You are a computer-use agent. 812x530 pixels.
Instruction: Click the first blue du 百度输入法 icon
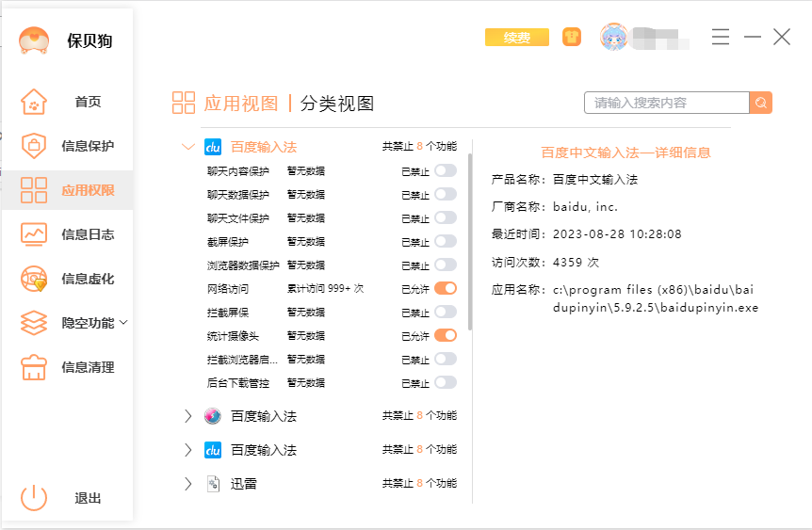[213, 147]
